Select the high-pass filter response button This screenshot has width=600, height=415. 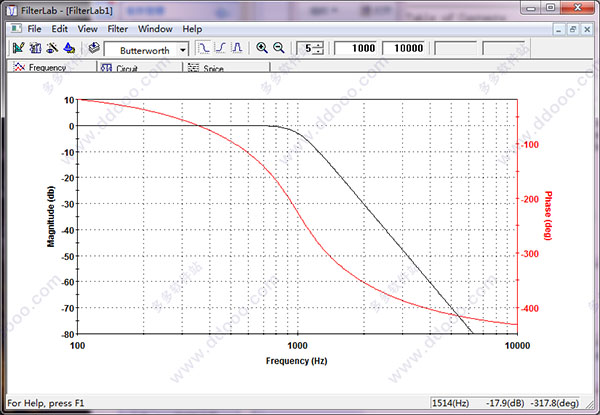(220, 48)
